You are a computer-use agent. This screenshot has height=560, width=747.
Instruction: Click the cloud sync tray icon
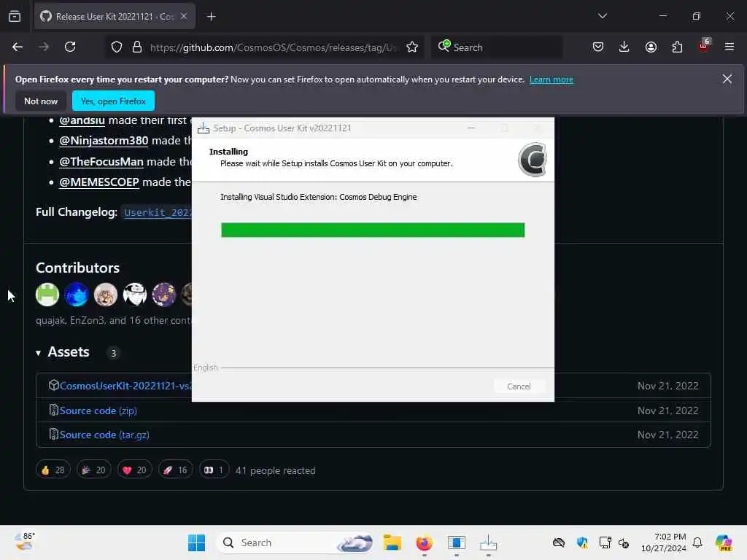[558, 542]
